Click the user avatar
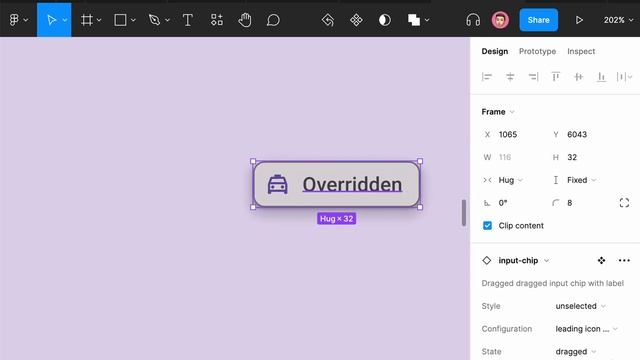Image resolution: width=640 pixels, height=360 pixels. tap(500, 20)
